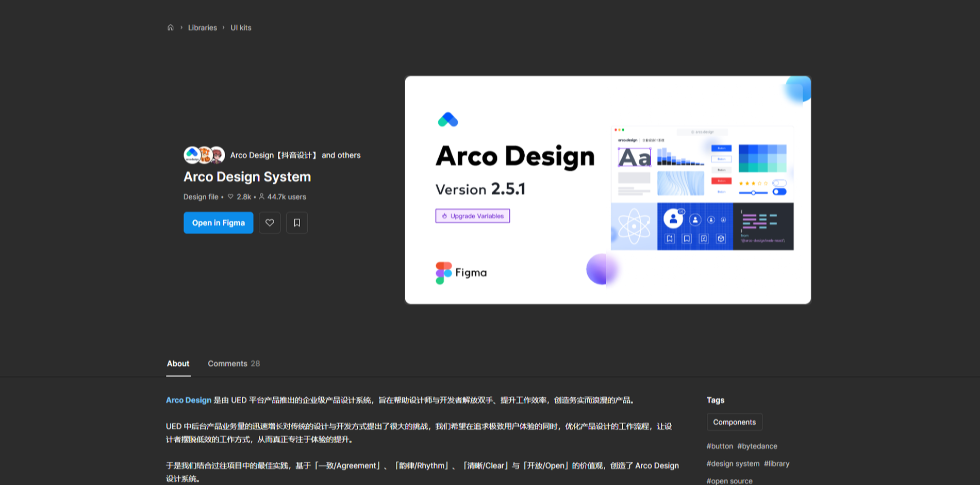Click the 44.7k users count

[x=283, y=197]
